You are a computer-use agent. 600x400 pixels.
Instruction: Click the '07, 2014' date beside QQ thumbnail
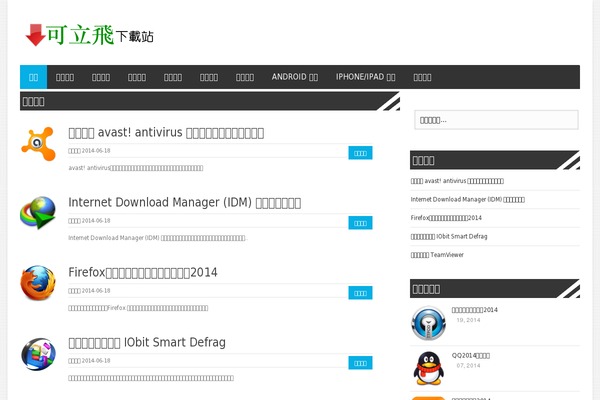468,366
